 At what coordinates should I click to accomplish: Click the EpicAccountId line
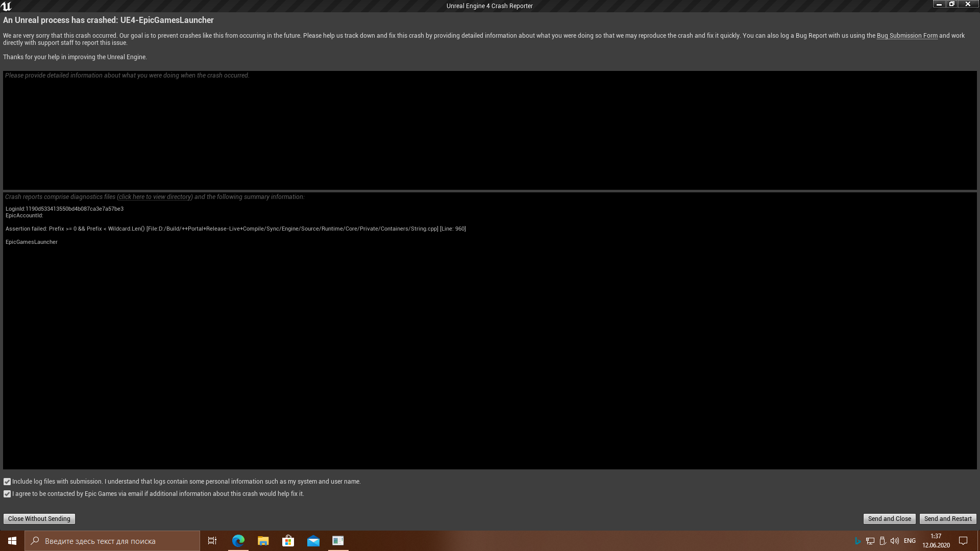tap(24, 215)
